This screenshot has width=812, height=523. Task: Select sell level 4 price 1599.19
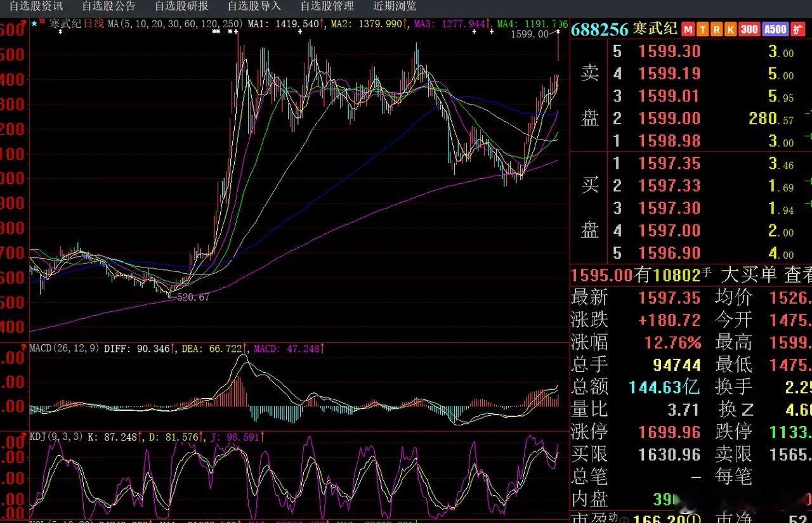pyautogui.click(x=669, y=74)
